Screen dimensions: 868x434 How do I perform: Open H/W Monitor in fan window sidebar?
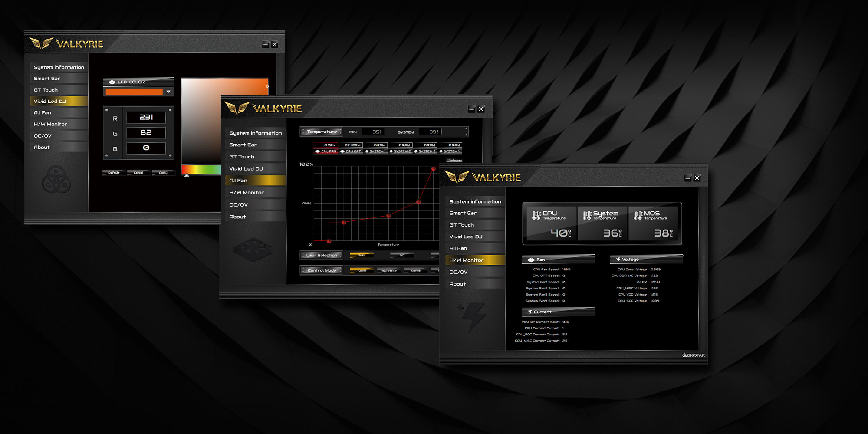point(256,193)
